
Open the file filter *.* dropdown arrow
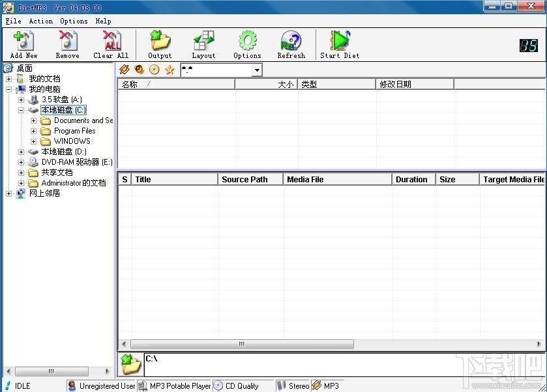pos(257,70)
